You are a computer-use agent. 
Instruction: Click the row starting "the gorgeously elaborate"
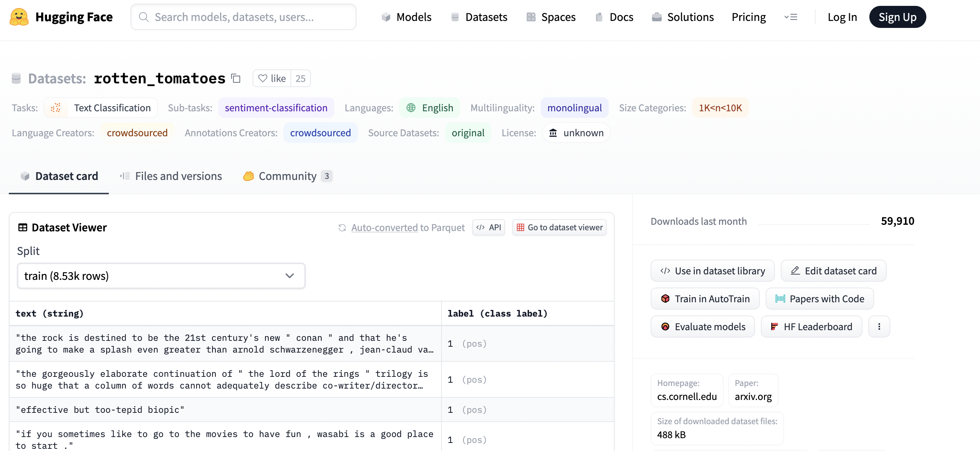[x=312, y=380]
